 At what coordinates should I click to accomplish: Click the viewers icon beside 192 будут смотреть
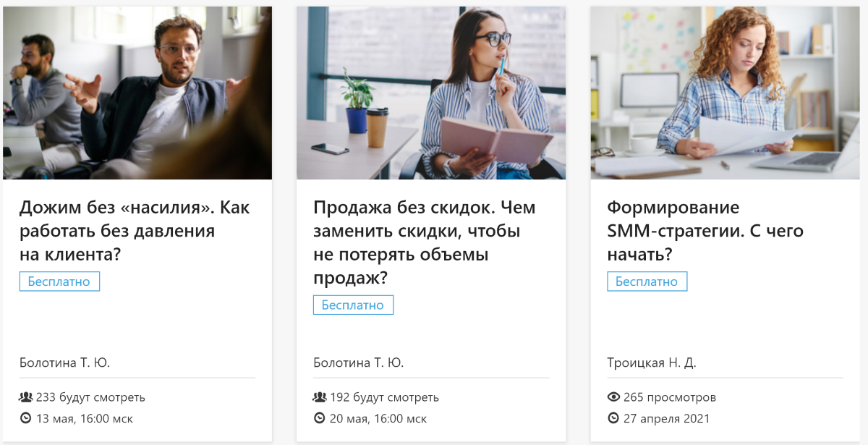pyautogui.click(x=320, y=397)
